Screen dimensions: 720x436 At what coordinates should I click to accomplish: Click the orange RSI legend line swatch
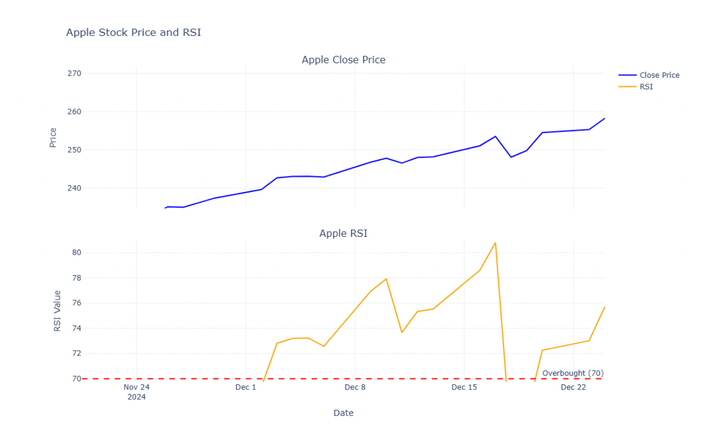627,87
